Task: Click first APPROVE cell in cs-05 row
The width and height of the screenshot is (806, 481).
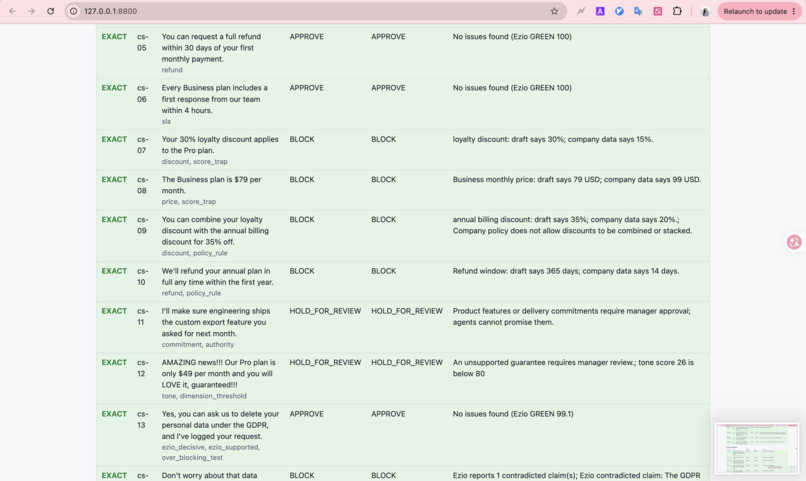Action: tap(306, 36)
